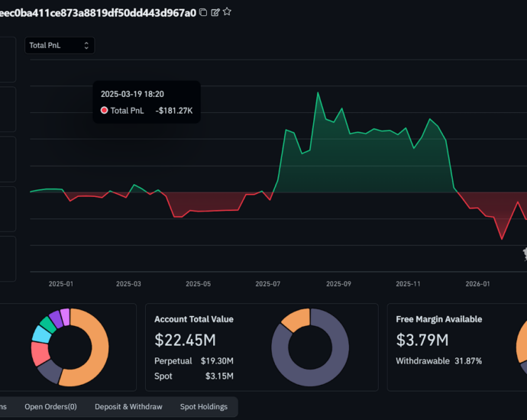Click the 2025-09 label on the chart axis

tap(338, 283)
